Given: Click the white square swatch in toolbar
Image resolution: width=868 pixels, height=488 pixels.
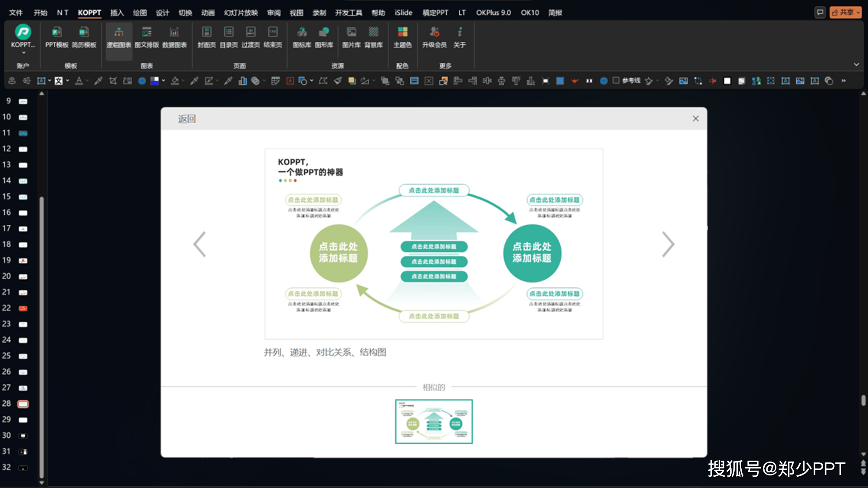Looking at the screenshot, I should tap(727, 81).
